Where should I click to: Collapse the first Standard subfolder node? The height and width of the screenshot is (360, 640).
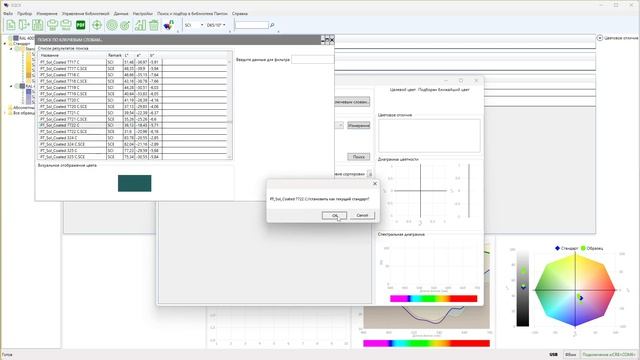[11, 49]
